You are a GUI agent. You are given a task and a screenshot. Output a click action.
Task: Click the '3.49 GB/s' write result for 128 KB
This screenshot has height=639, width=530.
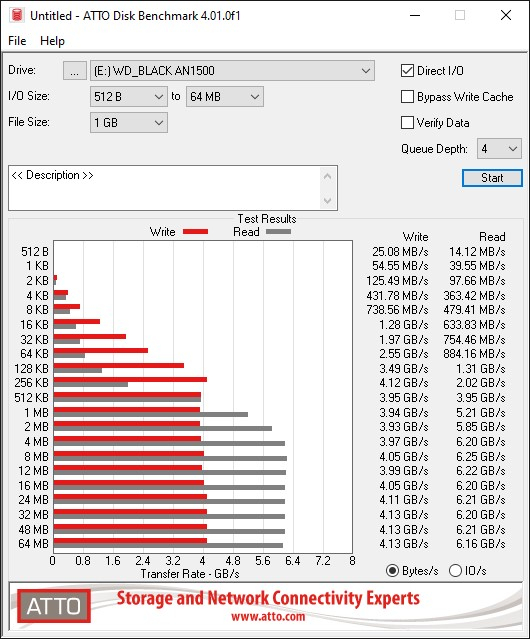404,368
